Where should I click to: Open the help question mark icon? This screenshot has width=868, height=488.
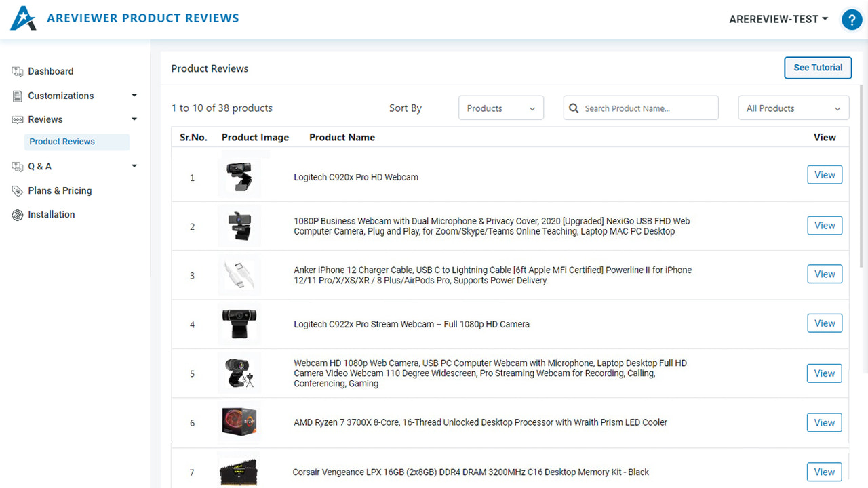[852, 20]
